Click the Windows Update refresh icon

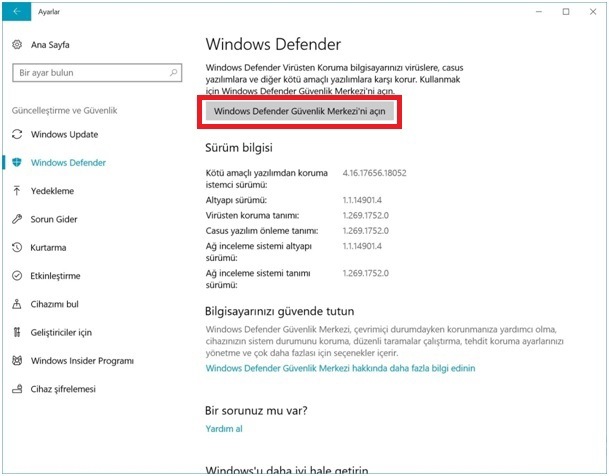17,134
